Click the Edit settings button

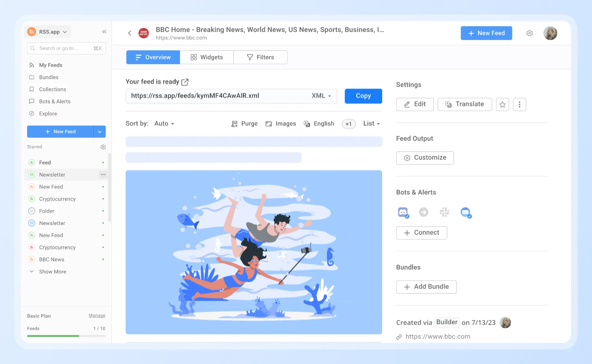point(415,104)
